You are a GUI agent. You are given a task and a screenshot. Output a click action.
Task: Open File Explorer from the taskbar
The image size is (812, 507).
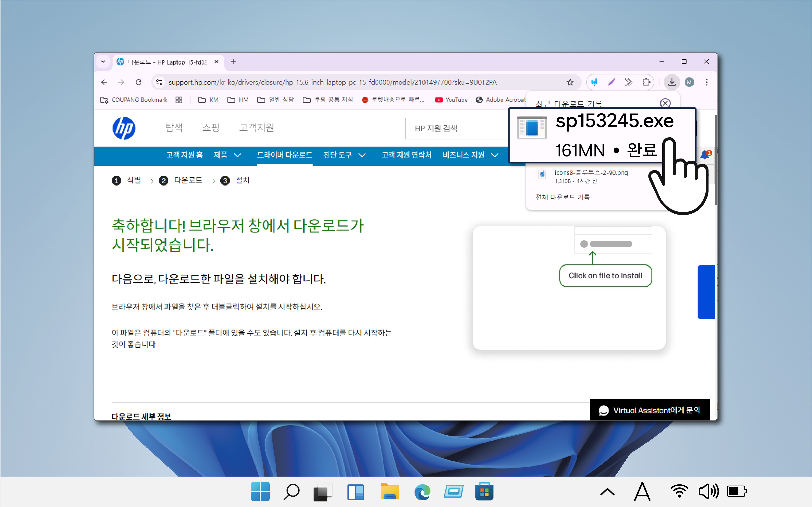tap(389, 492)
